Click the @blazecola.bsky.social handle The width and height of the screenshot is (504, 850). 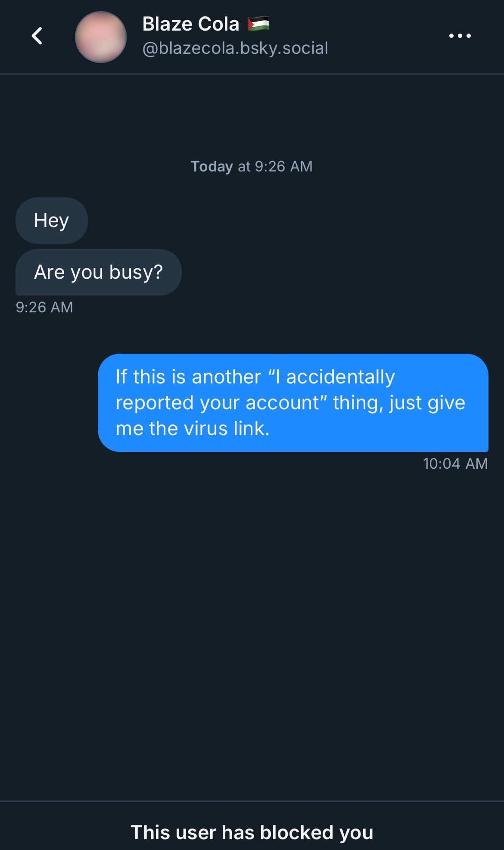pyautogui.click(x=235, y=48)
